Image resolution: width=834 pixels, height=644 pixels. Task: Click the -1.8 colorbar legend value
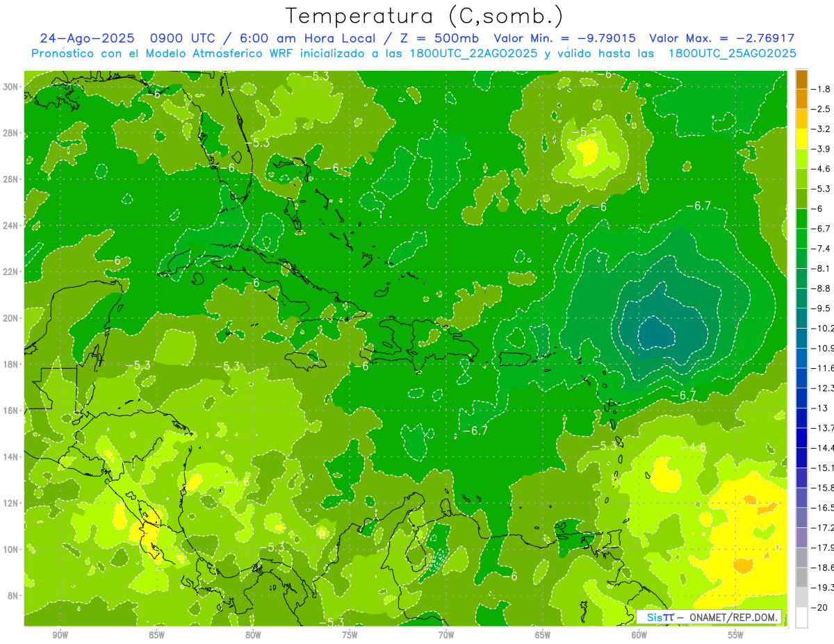pos(822,89)
